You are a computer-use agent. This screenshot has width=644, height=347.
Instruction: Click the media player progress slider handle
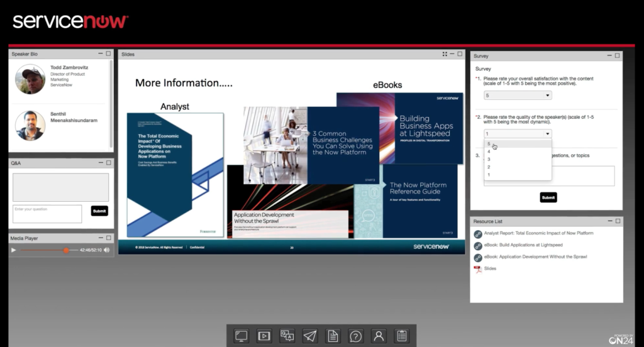[65, 250]
